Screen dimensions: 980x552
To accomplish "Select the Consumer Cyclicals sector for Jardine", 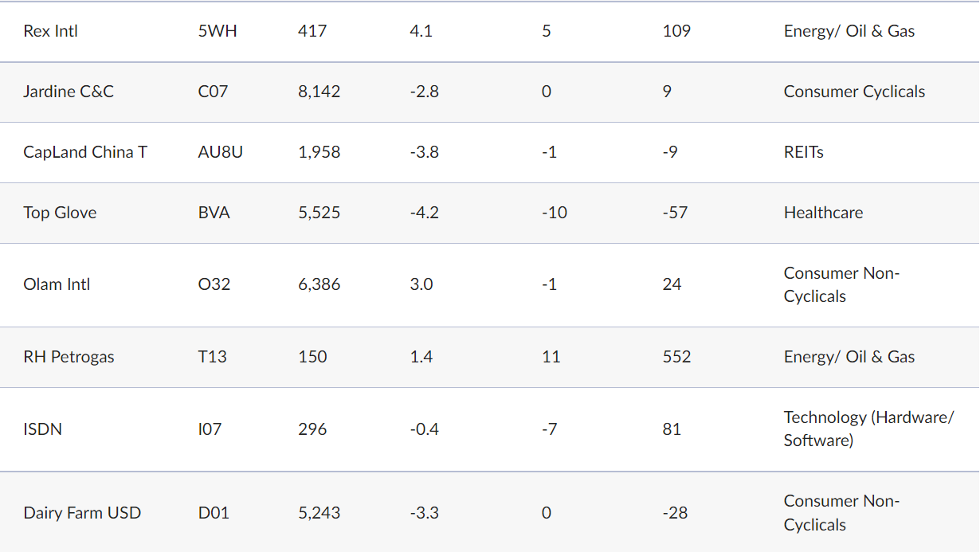I will pos(854,92).
